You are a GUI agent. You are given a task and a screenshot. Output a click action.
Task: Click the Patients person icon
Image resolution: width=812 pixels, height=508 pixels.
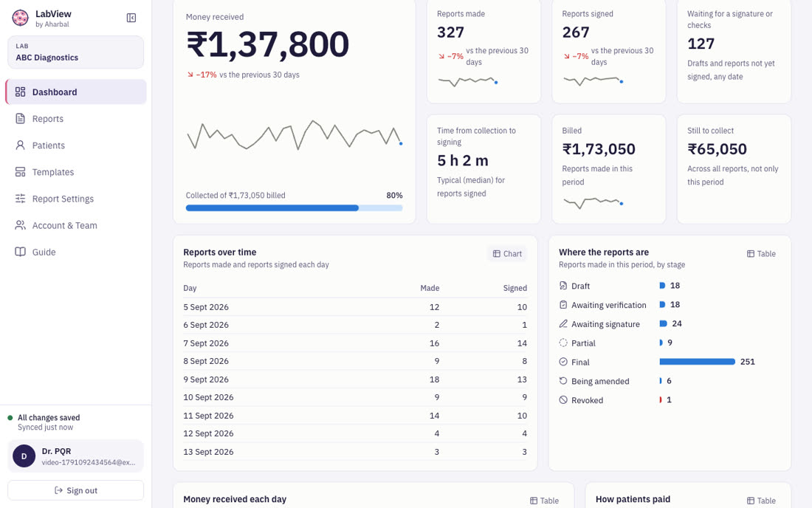pyautogui.click(x=20, y=145)
